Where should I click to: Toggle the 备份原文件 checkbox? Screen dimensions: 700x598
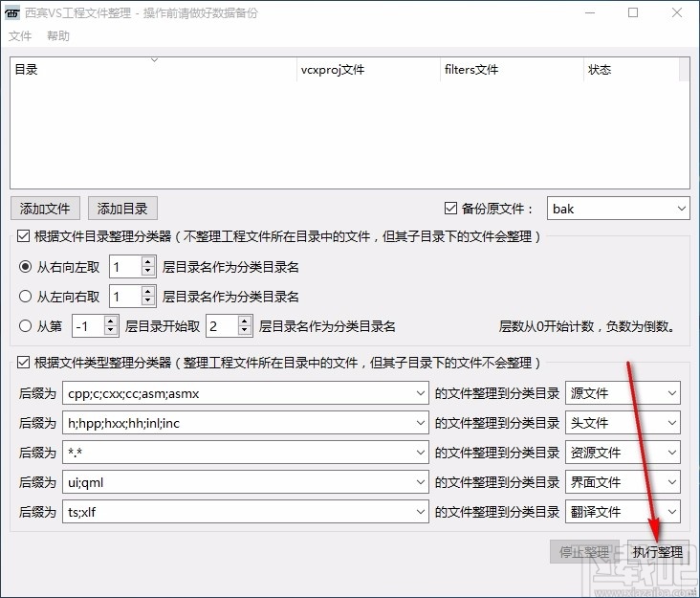tap(451, 209)
